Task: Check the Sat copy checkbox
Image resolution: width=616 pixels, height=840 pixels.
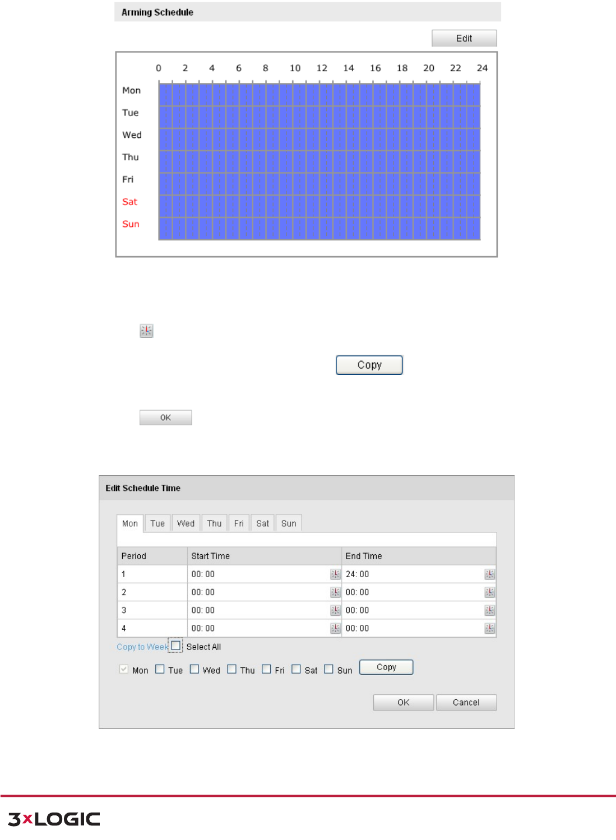Action: point(296,669)
